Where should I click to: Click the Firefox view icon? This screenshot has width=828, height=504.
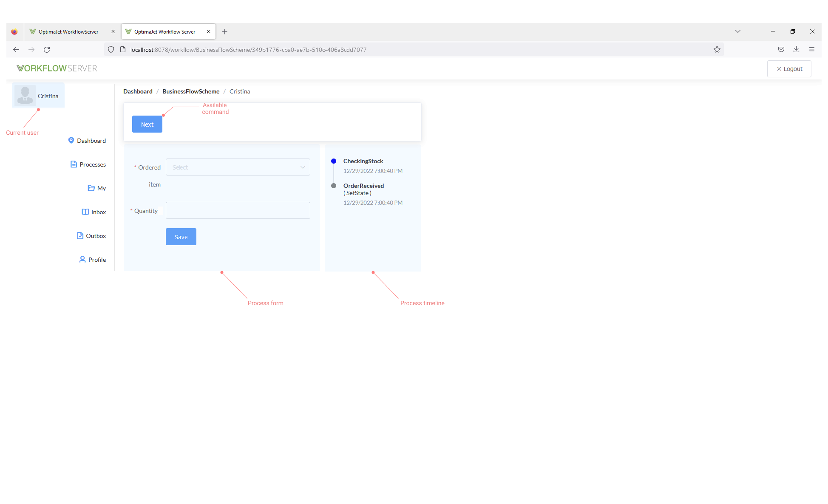click(14, 31)
